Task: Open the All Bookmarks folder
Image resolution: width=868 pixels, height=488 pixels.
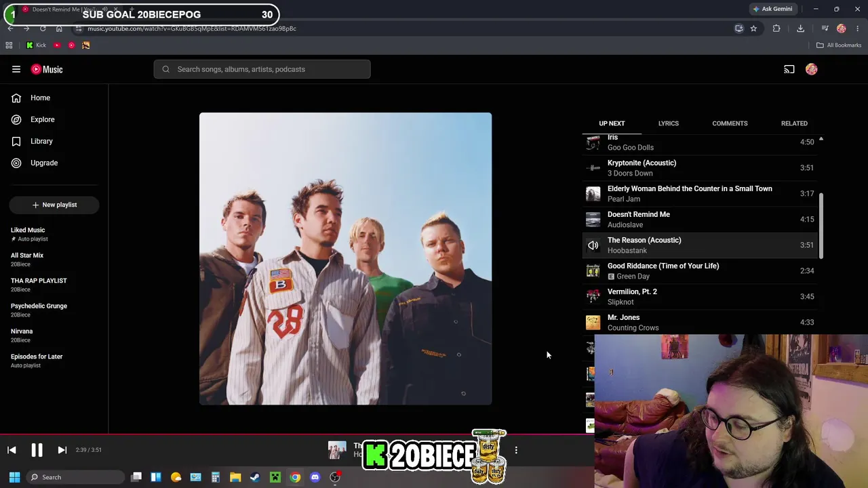Action: click(x=839, y=45)
